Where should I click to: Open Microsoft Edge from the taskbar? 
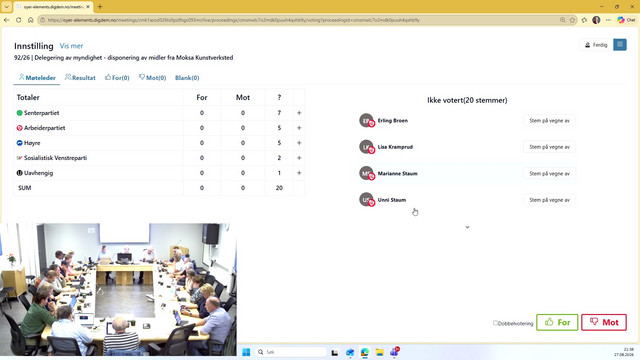tap(364, 352)
